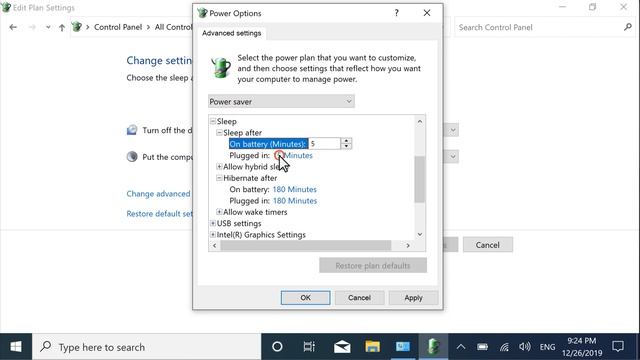Click the search magnifier icon in Control Panel
This screenshot has height=360, width=640.
(628, 27)
